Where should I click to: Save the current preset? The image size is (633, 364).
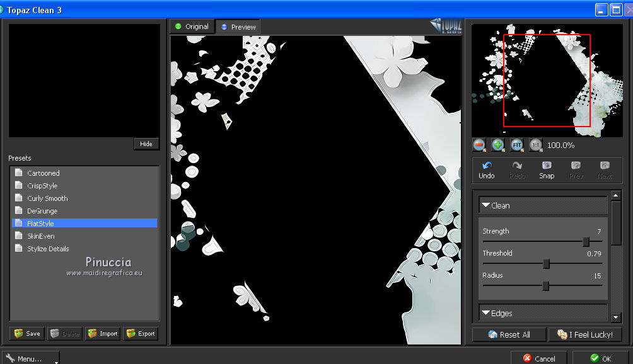27,333
